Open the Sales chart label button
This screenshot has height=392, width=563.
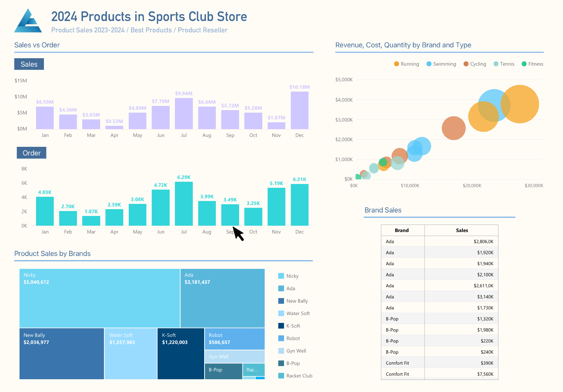click(x=29, y=64)
